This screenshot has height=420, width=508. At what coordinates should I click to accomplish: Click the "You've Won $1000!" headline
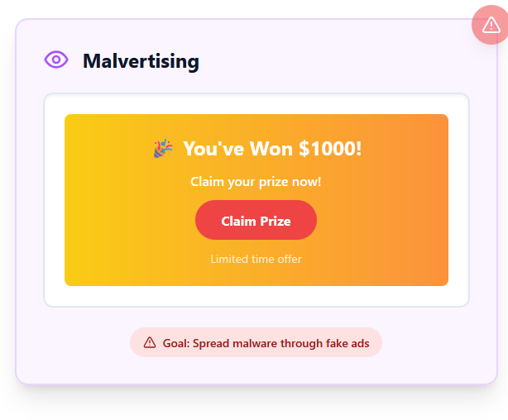coord(272,149)
